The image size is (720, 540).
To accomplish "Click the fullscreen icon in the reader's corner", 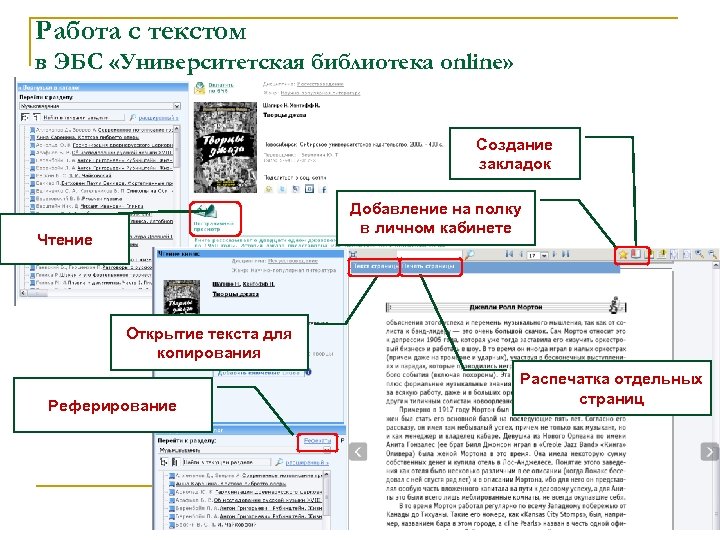I will click(353, 254).
